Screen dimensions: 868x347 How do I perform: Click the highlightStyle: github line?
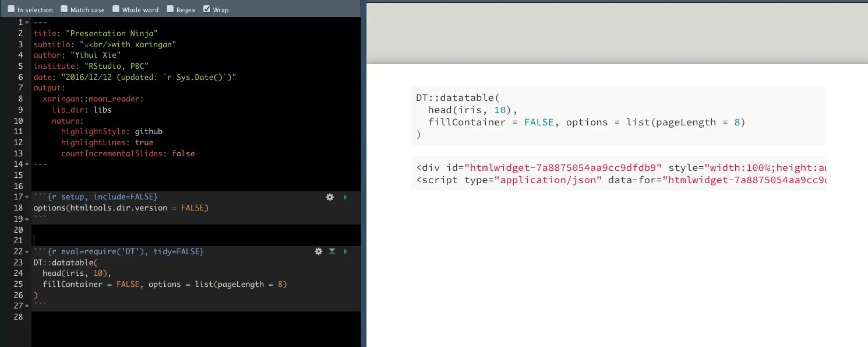[112, 132]
